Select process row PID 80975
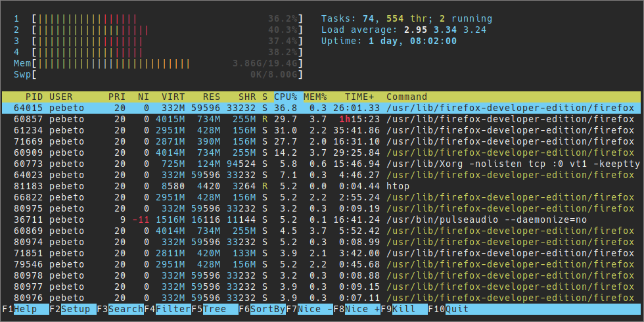This screenshot has width=644, height=322. (x=321, y=208)
